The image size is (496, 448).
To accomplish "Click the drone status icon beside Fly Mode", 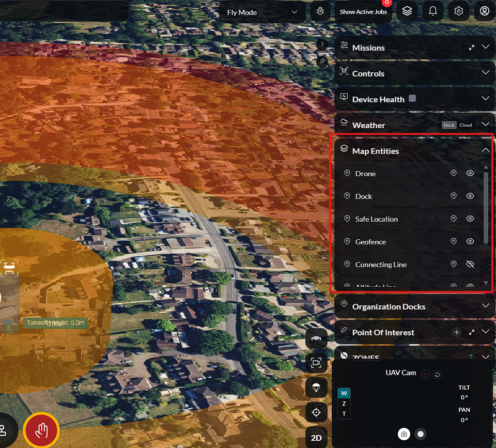I will 320,12.
